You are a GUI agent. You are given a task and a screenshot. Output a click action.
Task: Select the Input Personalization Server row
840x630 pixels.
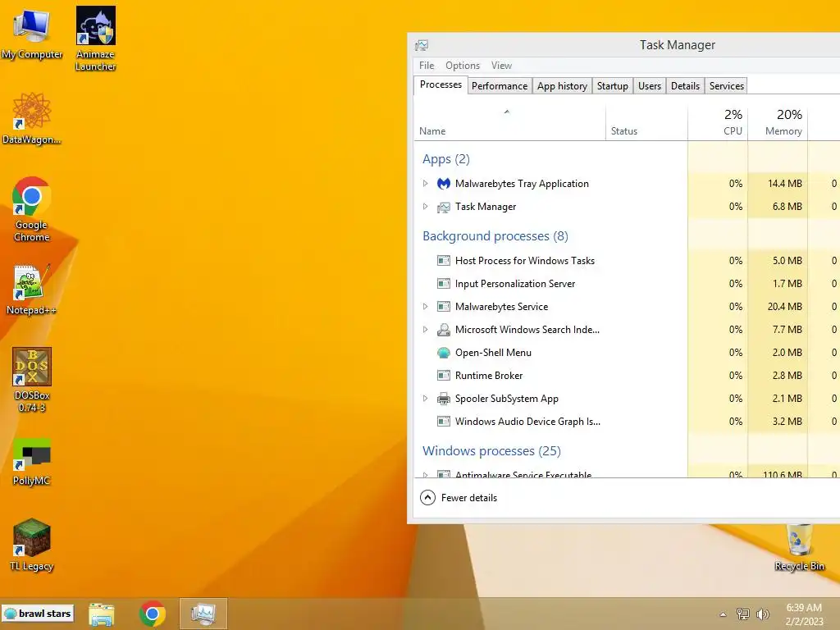(627, 283)
